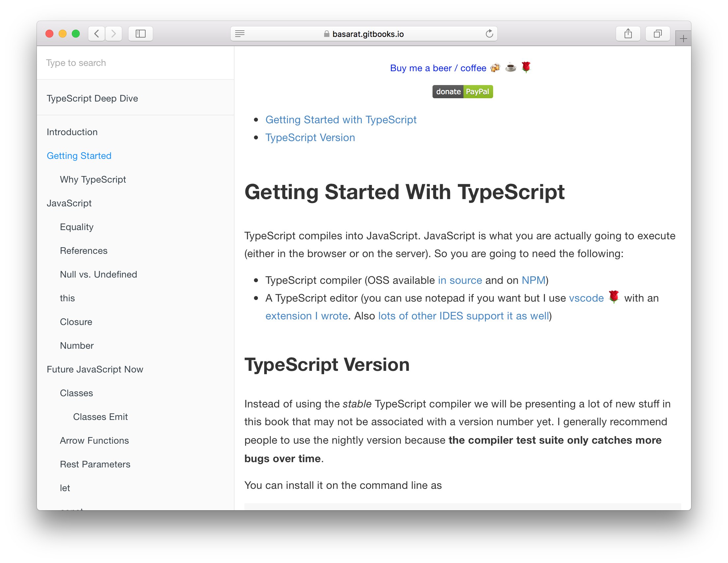
Task: Open the NPM link
Action: [533, 280]
